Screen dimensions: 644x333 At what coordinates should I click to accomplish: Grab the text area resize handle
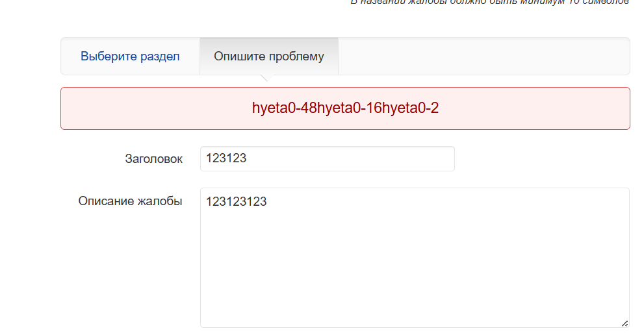click(625, 323)
